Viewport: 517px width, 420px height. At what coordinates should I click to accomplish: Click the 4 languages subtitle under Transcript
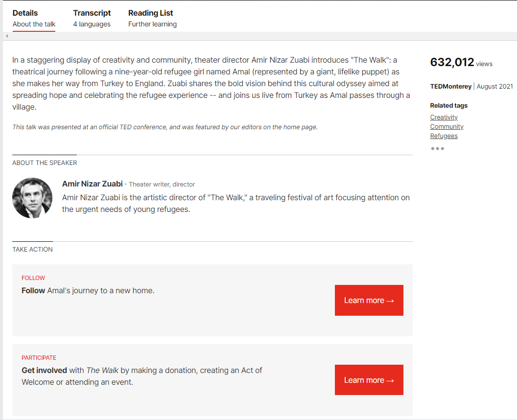coord(92,24)
